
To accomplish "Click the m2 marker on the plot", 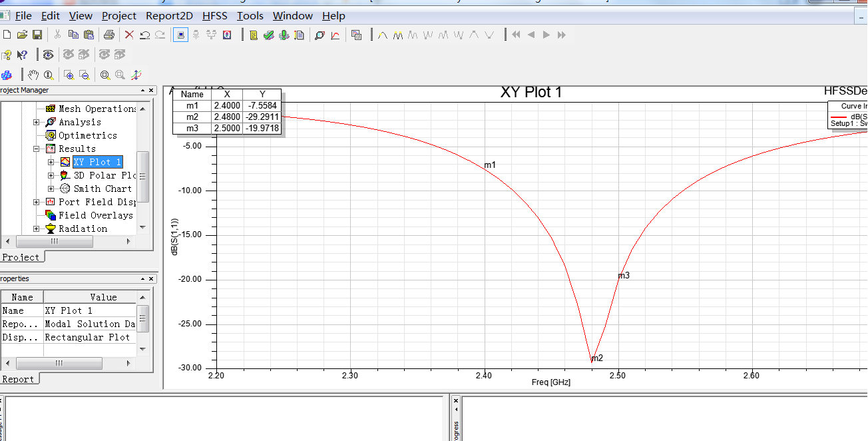I will [591, 361].
